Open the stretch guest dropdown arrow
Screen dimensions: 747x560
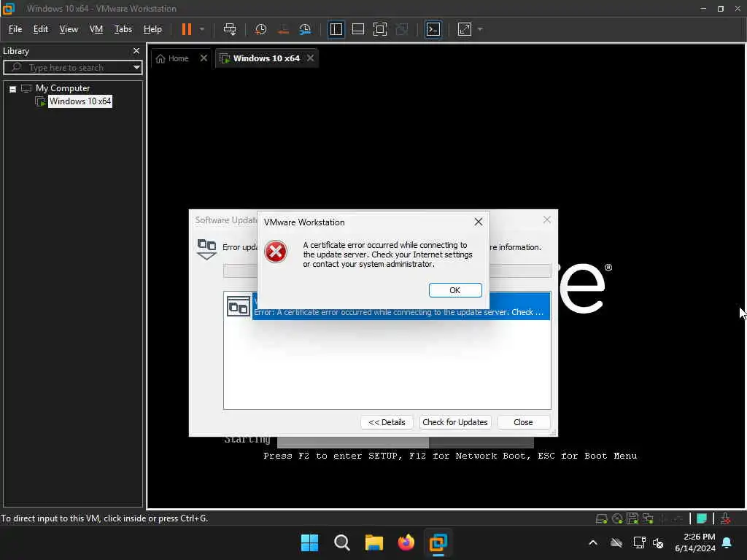point(480,29)
